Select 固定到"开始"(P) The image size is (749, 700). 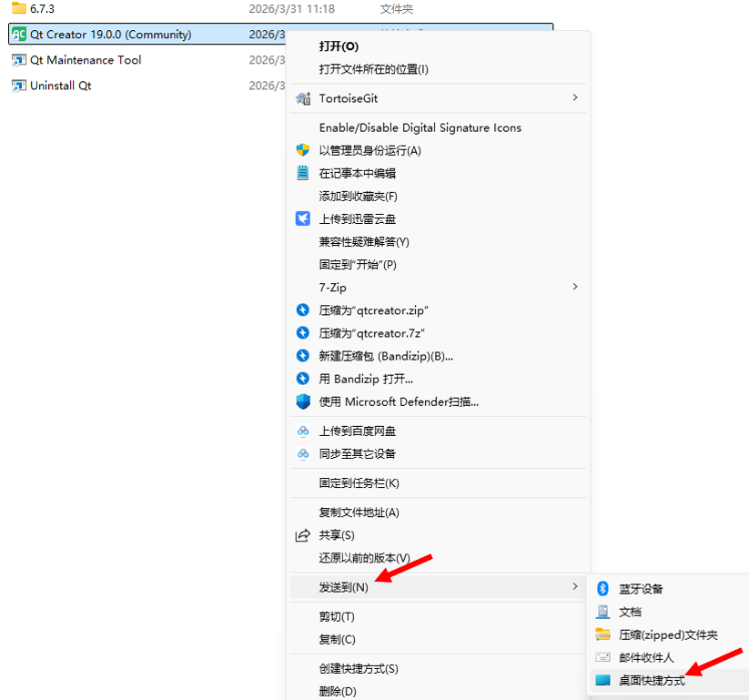click(x=358, y=265)
